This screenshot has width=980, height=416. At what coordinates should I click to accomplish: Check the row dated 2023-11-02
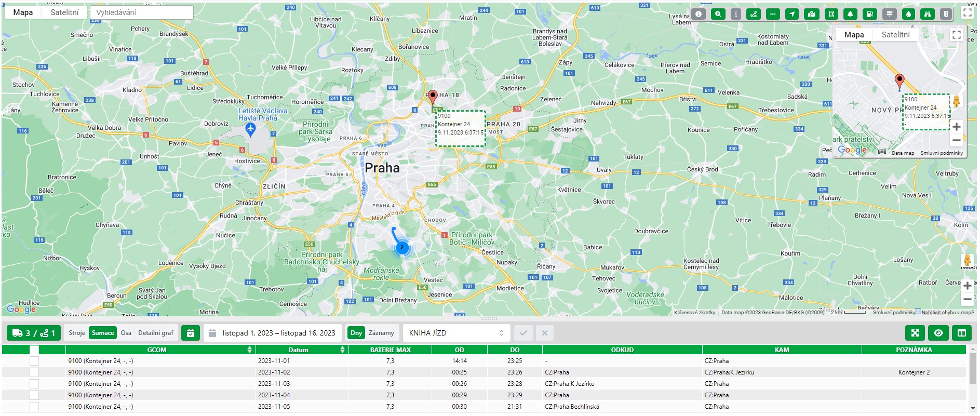(34, 372)
